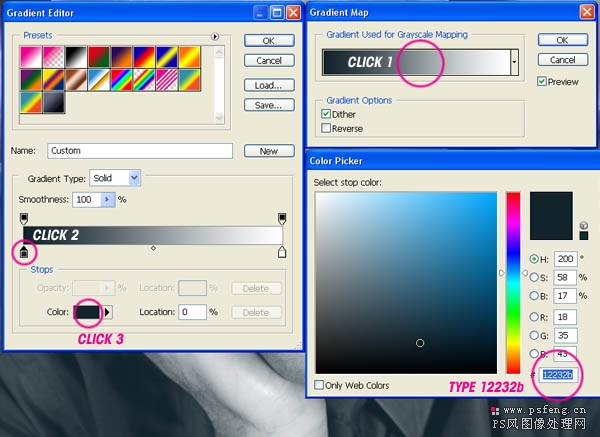Click the gradient Name field
This screenshot has width=600, height=437.
click(x=140, y=151)
